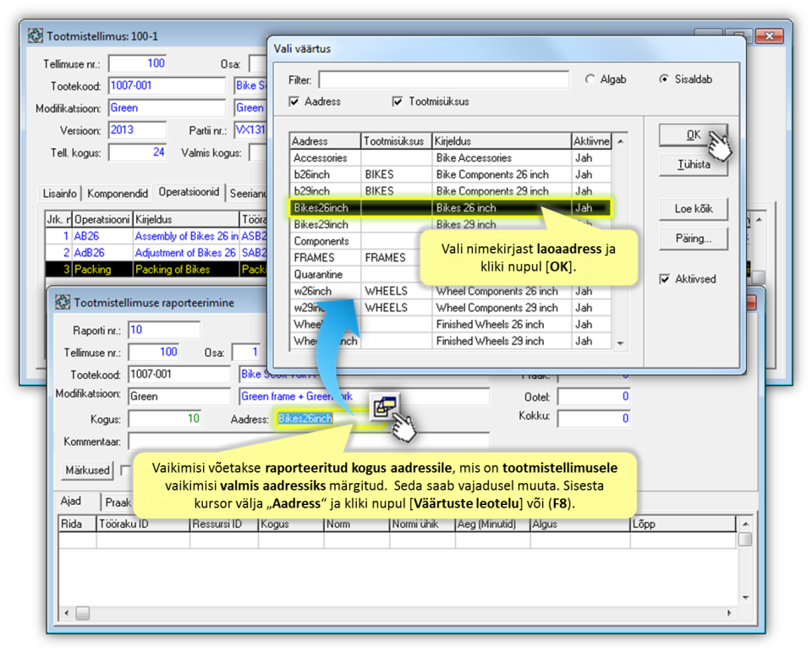
Task: Switch to the Komponendid tab
Action: coord(119,194)
